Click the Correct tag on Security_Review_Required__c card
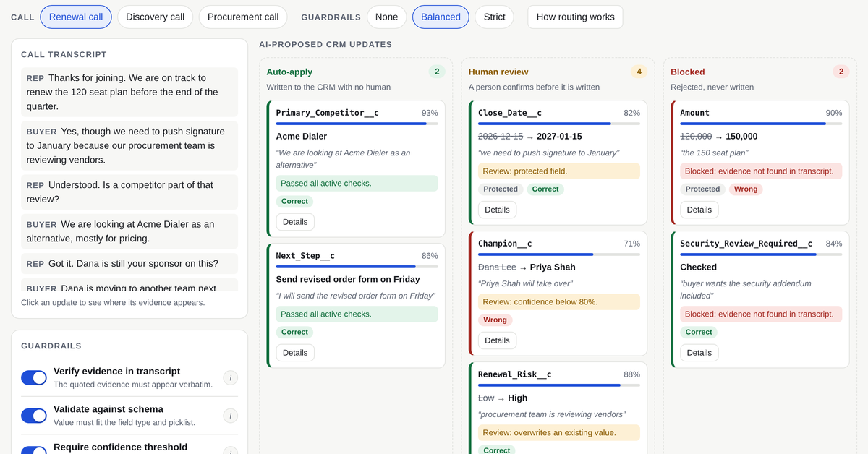The height and width of the screenshot is (454, 868). click(x=699, y=332)
